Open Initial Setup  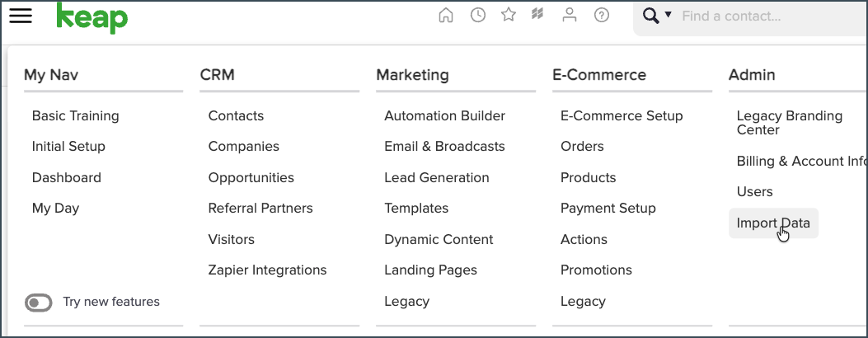[68, 147]
